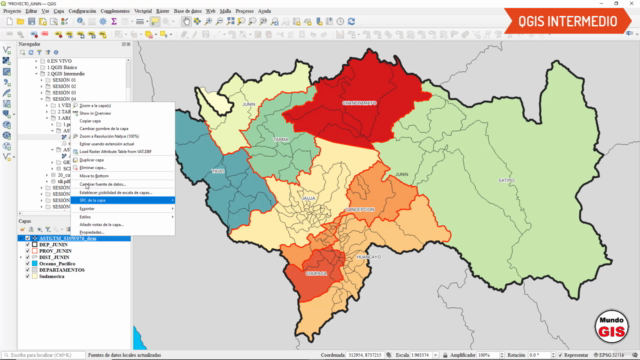
Task: Expand the 0.EN VIVO folder
Action: click(36, 61)
